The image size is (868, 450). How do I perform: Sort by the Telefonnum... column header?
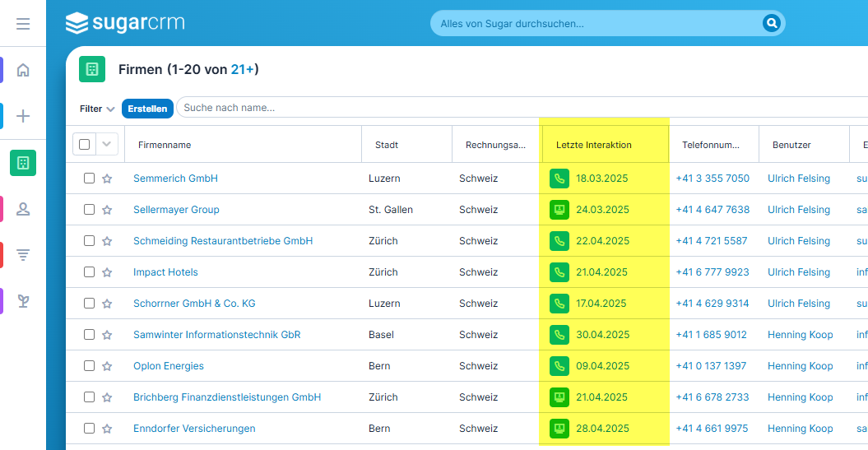pos(711,145)
